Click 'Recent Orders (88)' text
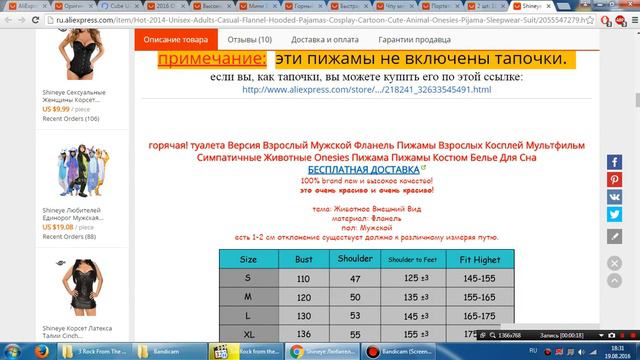Viewport: 640px width, 360px height. [69, 236]
